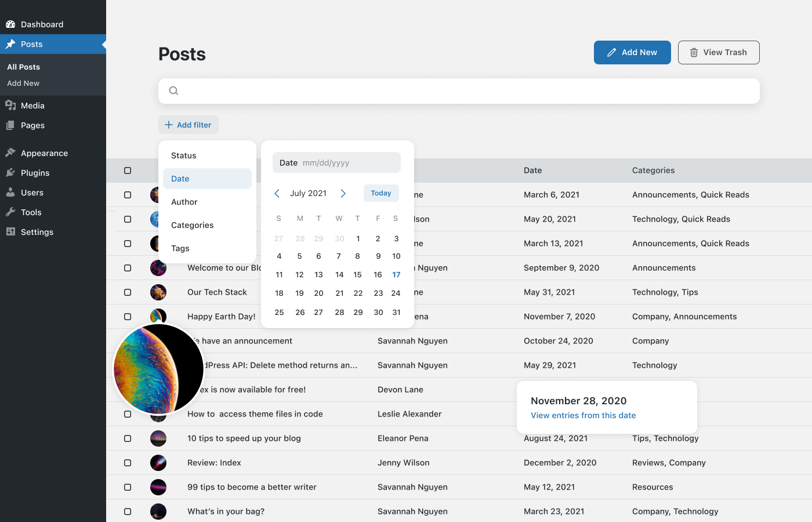812x522 pixels.
Task: Open the Add filter dropdown
Action: pos(188,125)
